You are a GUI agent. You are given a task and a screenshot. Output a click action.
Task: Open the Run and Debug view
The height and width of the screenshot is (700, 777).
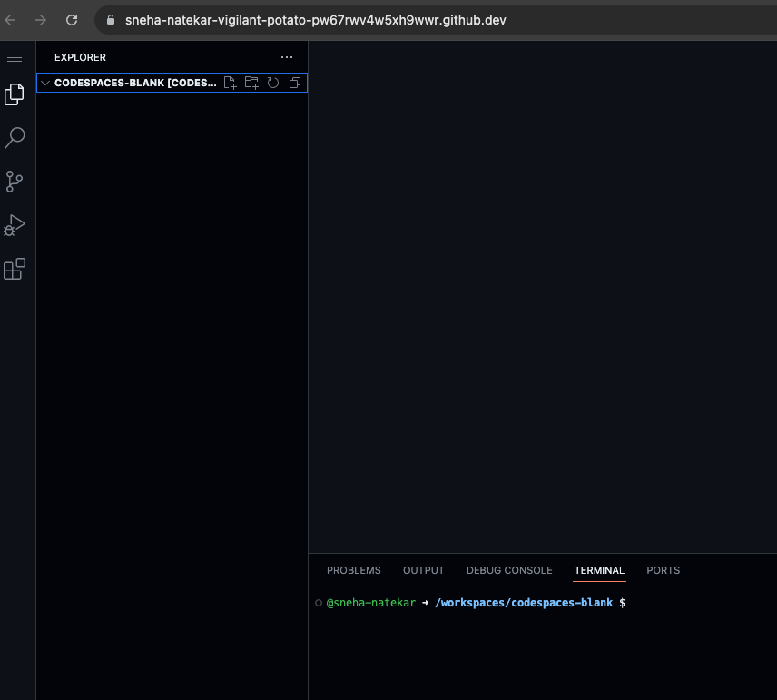click(15, 225)
